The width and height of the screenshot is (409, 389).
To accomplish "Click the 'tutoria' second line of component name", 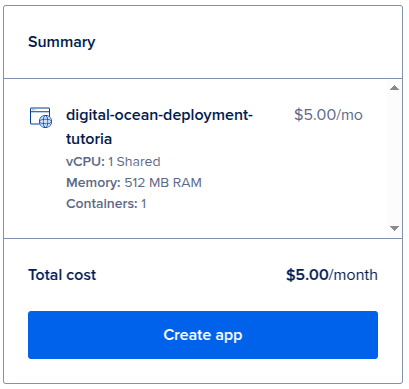I will coord(89,139).
